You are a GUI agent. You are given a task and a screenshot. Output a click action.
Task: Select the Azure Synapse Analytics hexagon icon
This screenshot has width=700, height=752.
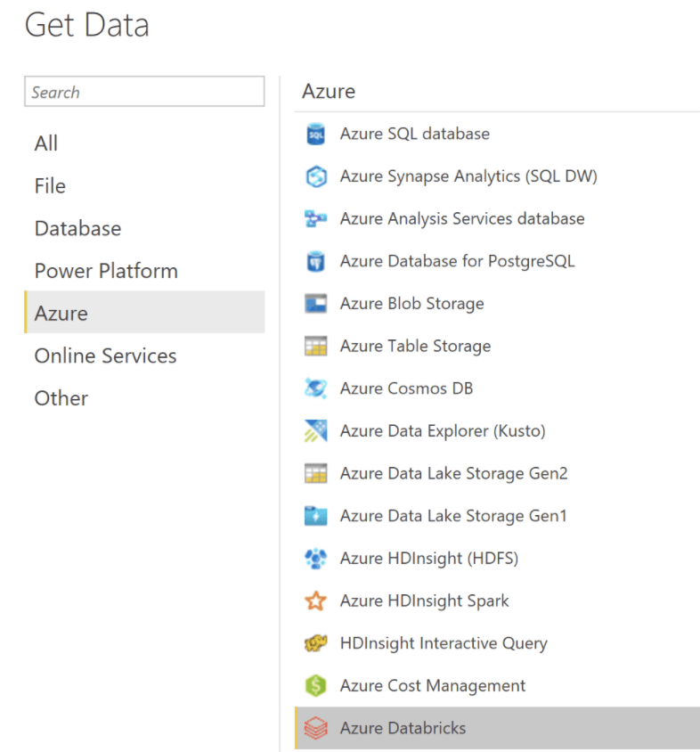click(316, 176)
